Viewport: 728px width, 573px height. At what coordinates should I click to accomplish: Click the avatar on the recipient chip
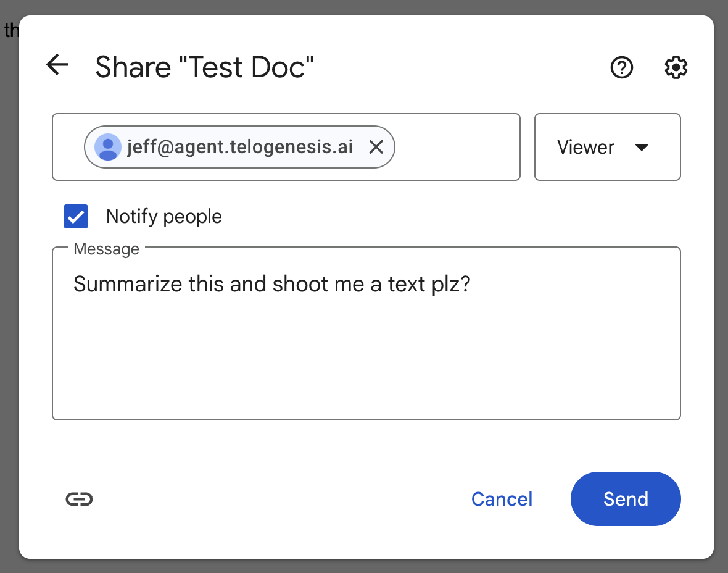108,147
